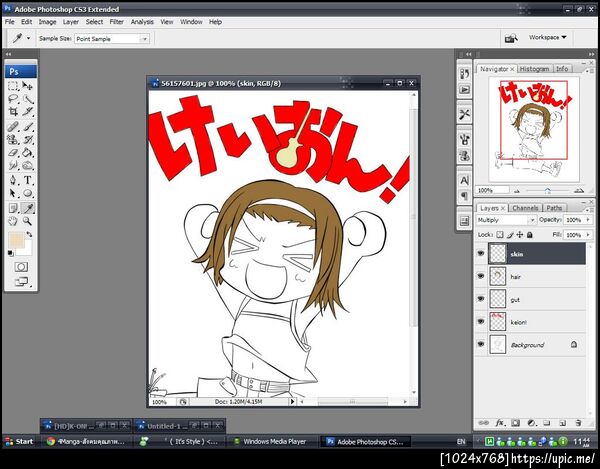Change screen mode at toolbox bottom
The image size is (600, 469).
point(22,282)
